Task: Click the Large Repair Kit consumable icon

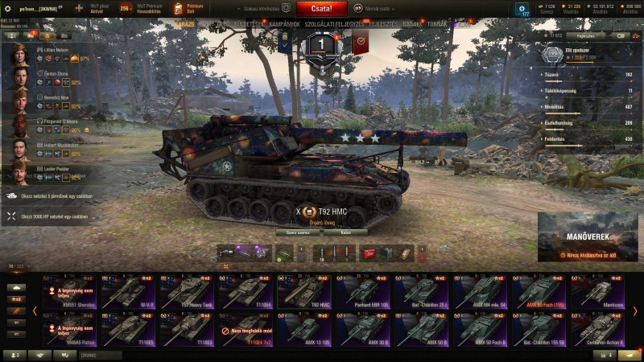Action: point(369,253)
